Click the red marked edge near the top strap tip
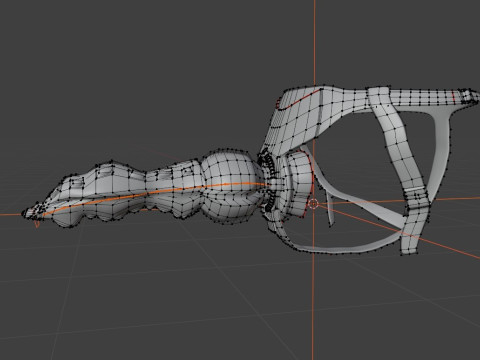480x360 pixels. tap(454, 96)
